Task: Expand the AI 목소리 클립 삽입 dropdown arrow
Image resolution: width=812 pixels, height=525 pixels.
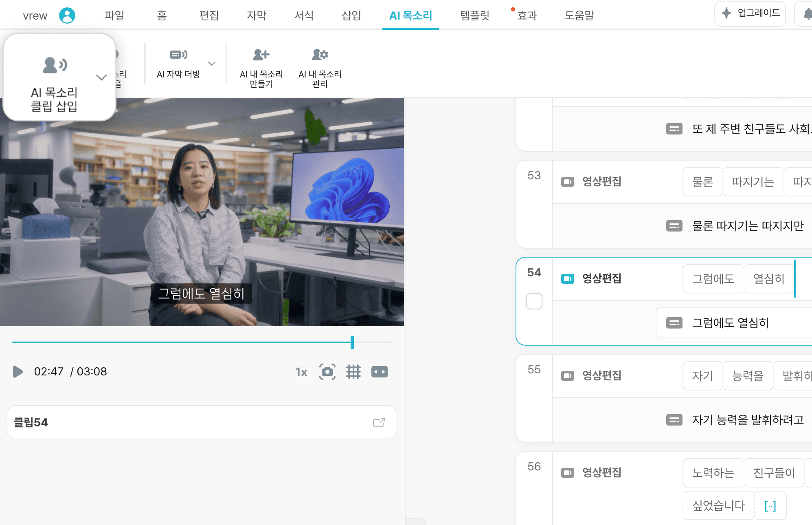Action: 101,77
